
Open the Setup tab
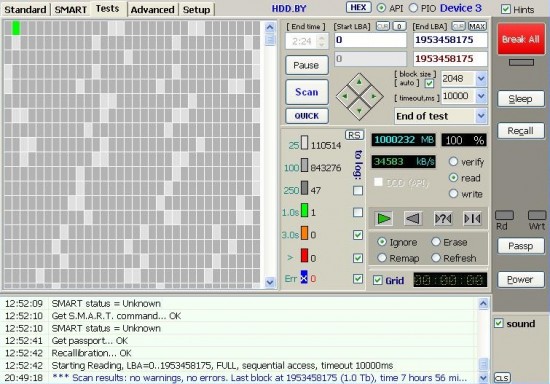coord(196,9)
